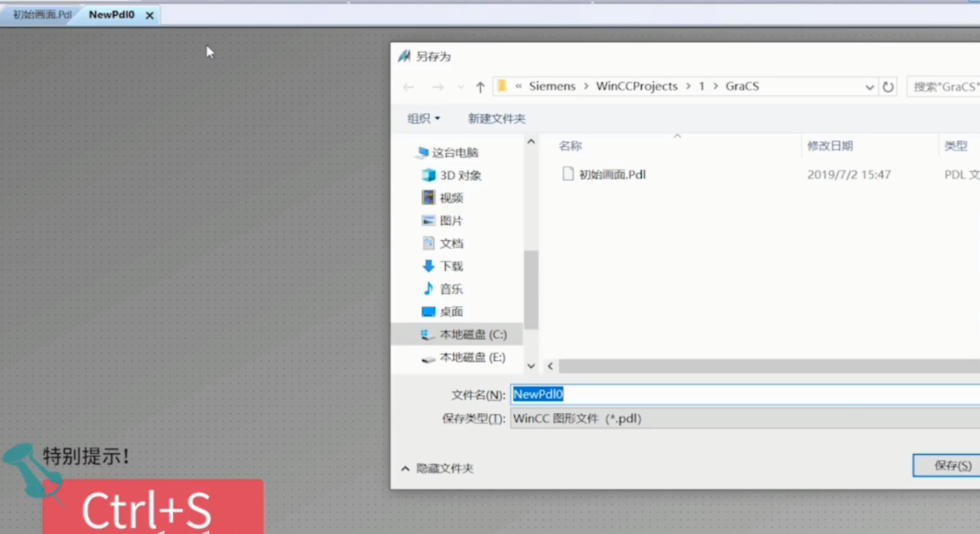Screen dimensions: 980x534
Task: Refresh the GraCS folder view
Action: pyautogui.click(x=887, y=86)
